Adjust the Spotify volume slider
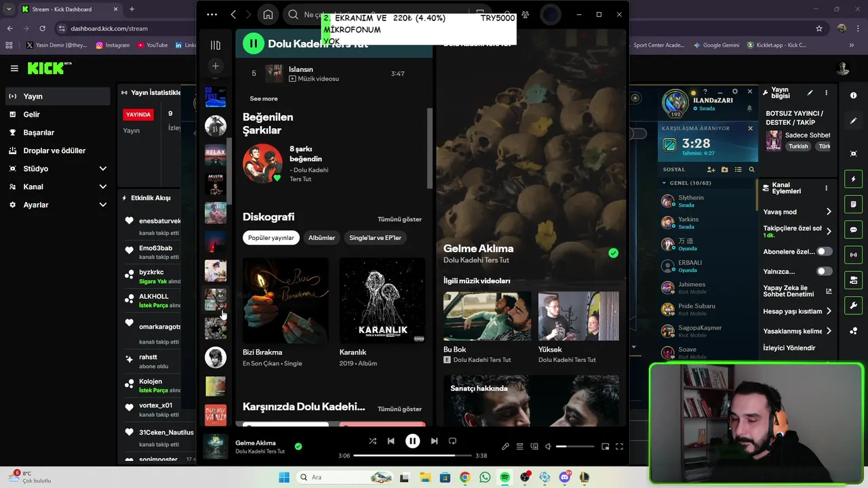Screen dimensions: 868x488 pos(575,447)
